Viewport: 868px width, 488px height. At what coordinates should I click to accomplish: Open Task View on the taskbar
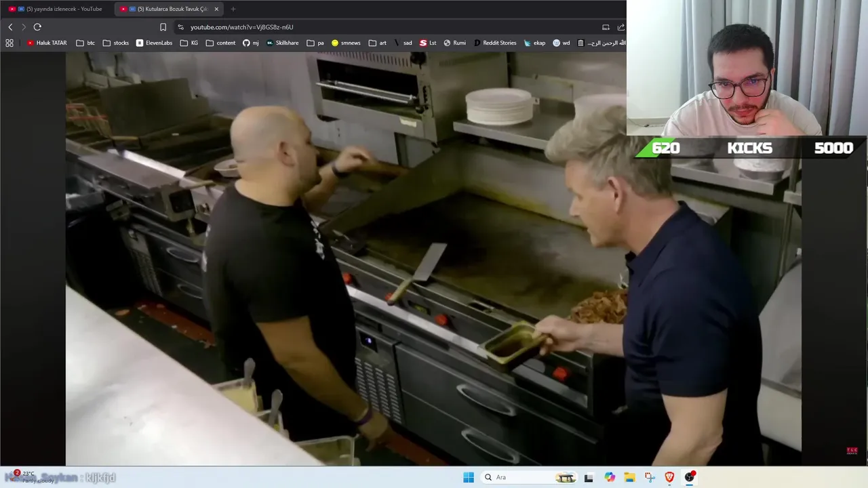coord(589,477)
